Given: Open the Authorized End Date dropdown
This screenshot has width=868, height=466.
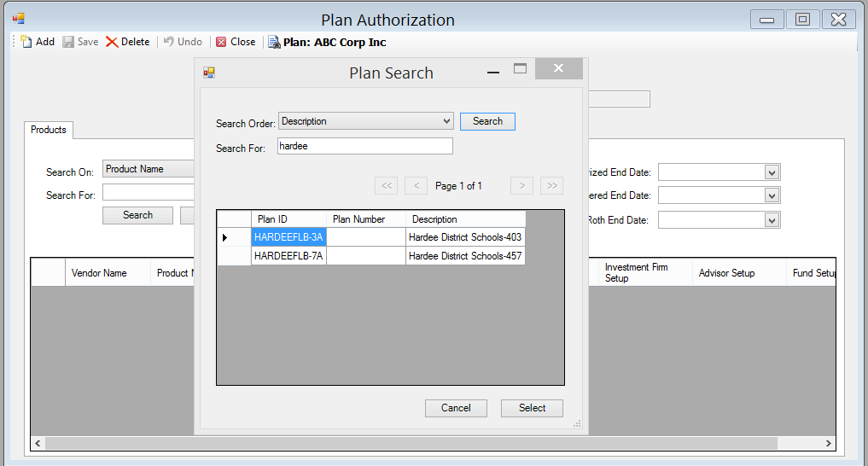Looking at the screenshot, I should pyautogui.click(x=772, y=172).
